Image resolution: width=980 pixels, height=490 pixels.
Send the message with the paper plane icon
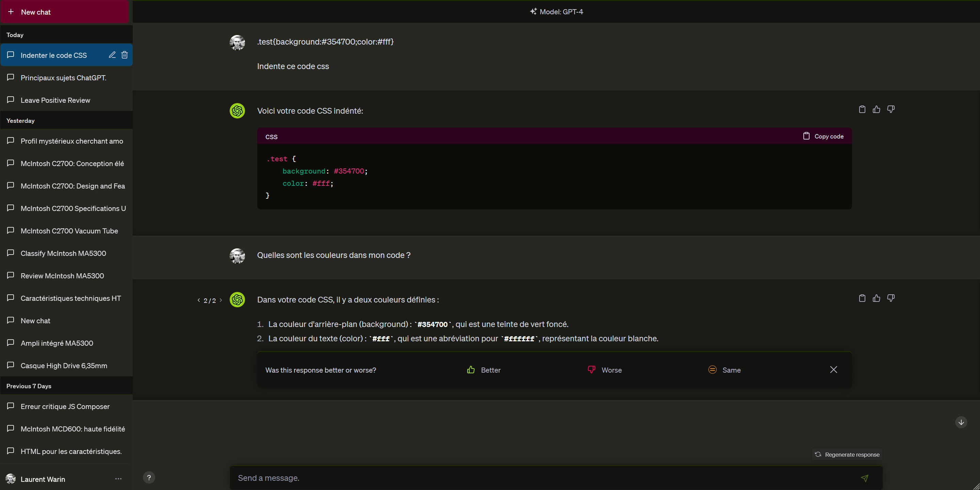(x=865, y=478)
